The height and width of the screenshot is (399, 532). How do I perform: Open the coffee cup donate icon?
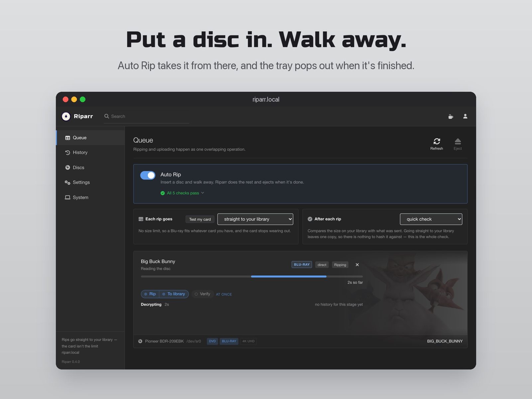[x=451, y=116]
